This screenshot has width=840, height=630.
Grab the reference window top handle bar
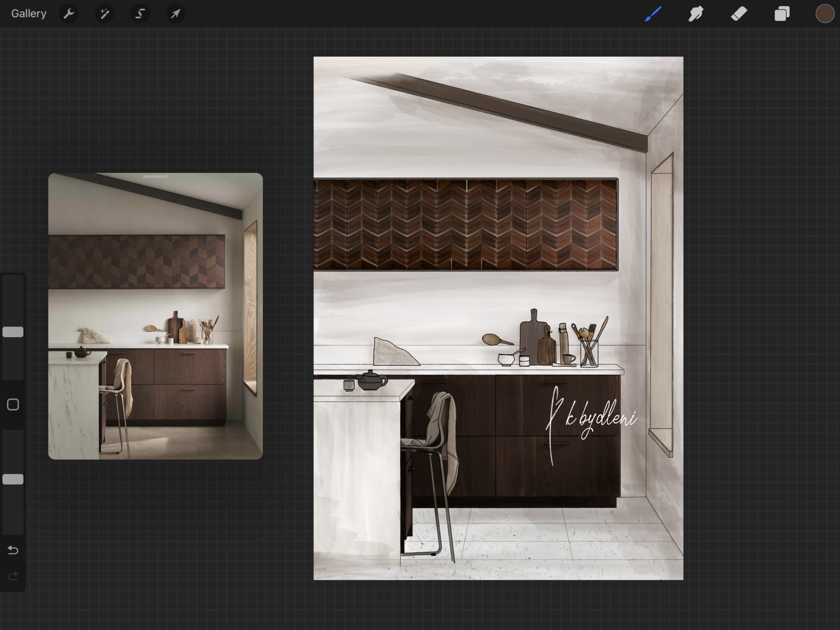[x=155, y=177]
